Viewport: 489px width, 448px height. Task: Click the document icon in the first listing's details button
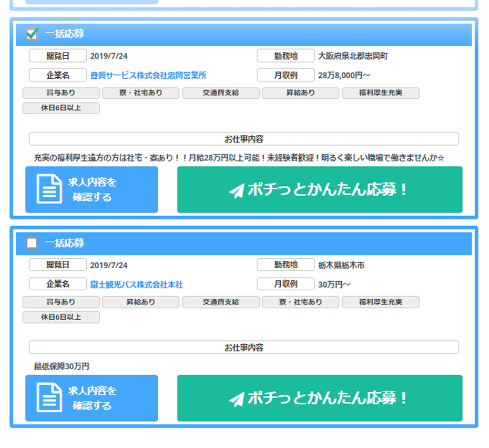[x=49, y=189]
